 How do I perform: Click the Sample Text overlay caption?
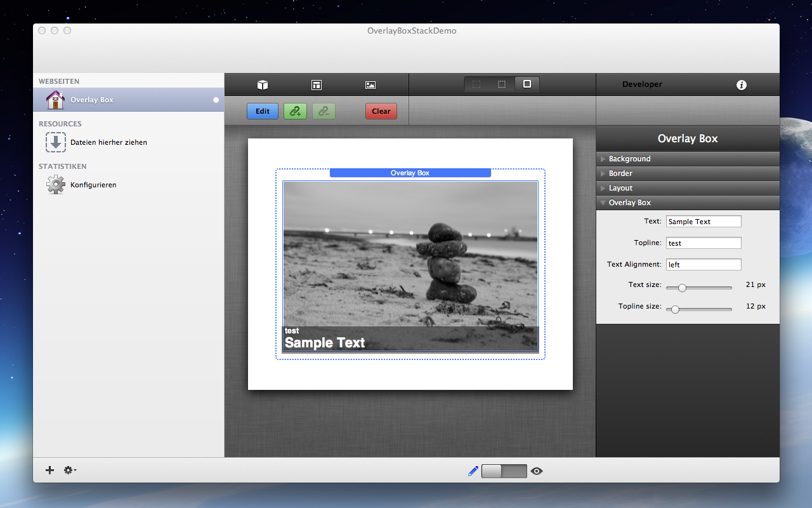click(325, 343)
